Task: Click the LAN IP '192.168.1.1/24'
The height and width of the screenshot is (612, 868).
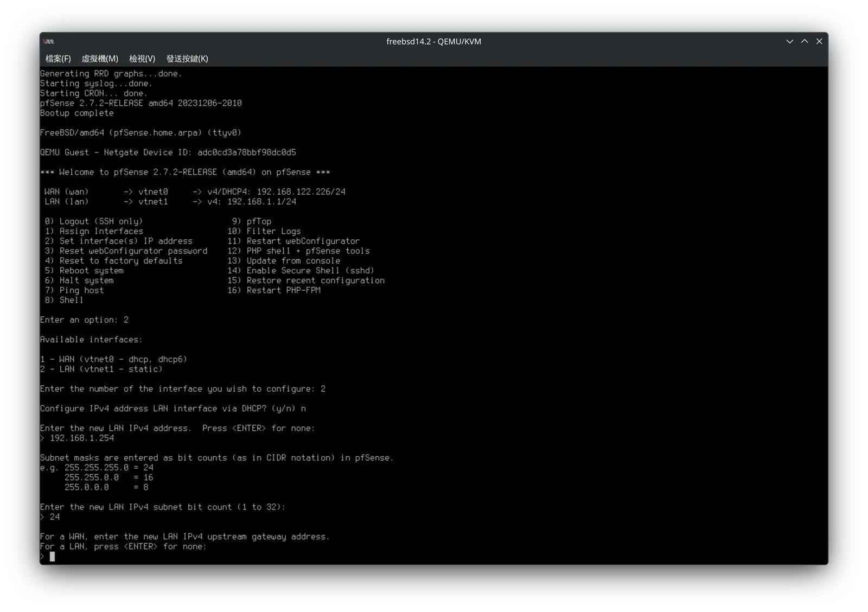Action: (x=261, y=201)
